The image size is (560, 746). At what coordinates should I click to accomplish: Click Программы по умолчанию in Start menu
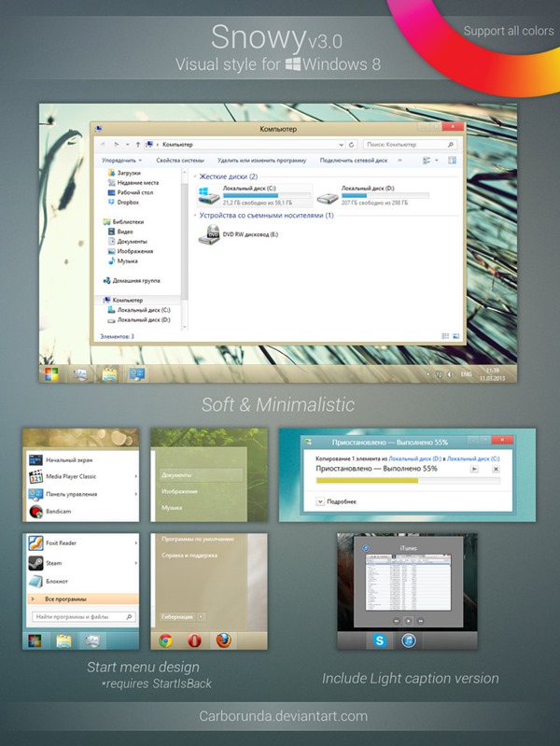click(x=198, y=539)
